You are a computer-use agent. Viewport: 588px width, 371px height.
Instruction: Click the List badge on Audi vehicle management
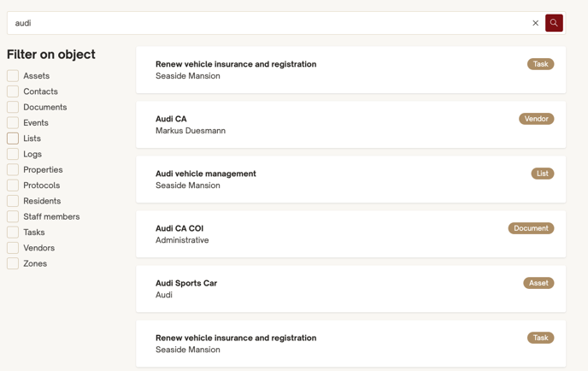point(542,174)
